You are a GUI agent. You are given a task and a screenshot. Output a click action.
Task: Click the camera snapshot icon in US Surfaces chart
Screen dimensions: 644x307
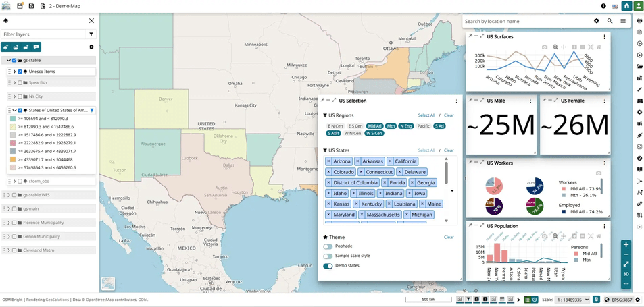pyautogui.click(x=544, y=47)
